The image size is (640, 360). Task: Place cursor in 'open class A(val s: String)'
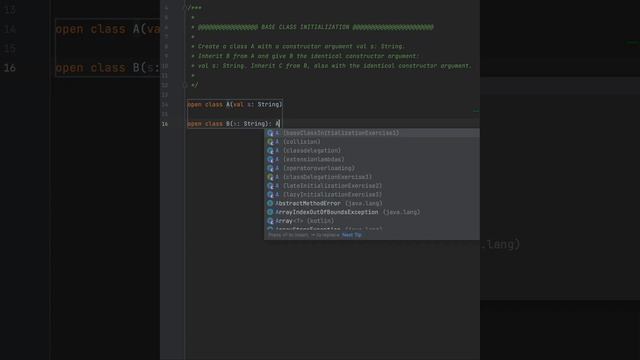234,104
